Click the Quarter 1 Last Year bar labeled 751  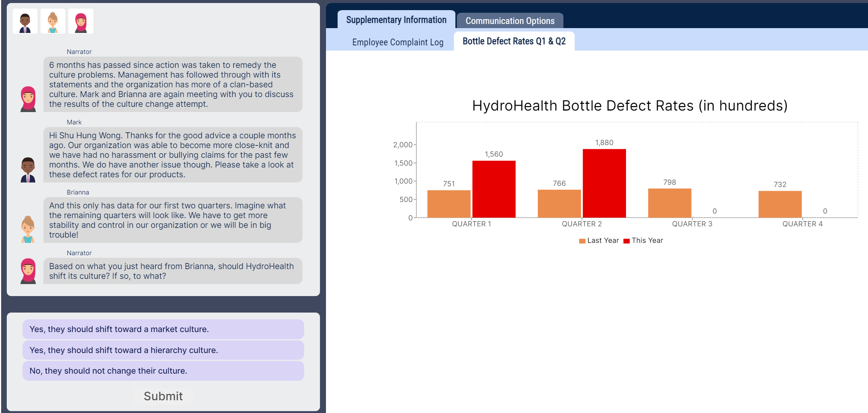pos(449,204)
